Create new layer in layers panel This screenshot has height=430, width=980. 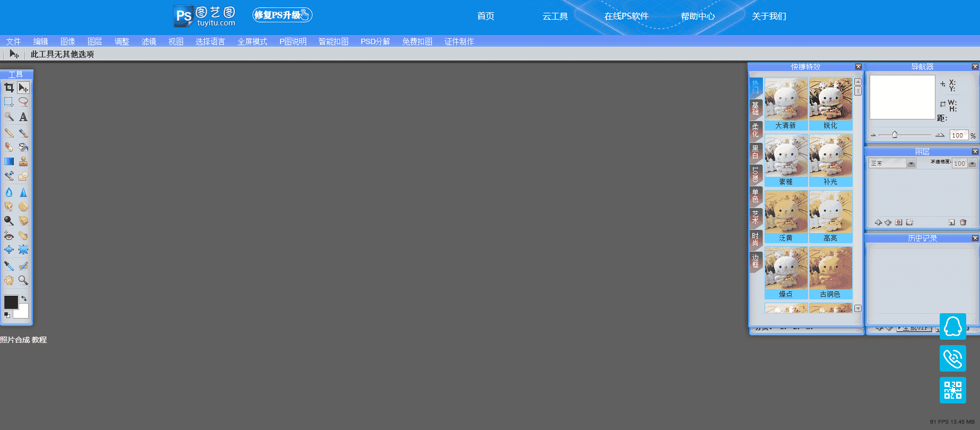tap(951, 222)
